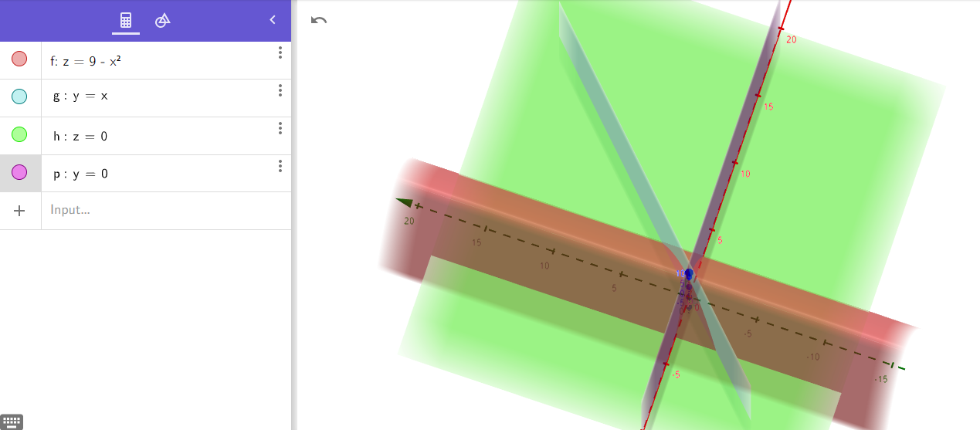Switch to the Algebra calculator tab
Image resolution: width=980 pixels, height=430 pixels.
click(x=126, y=21)
